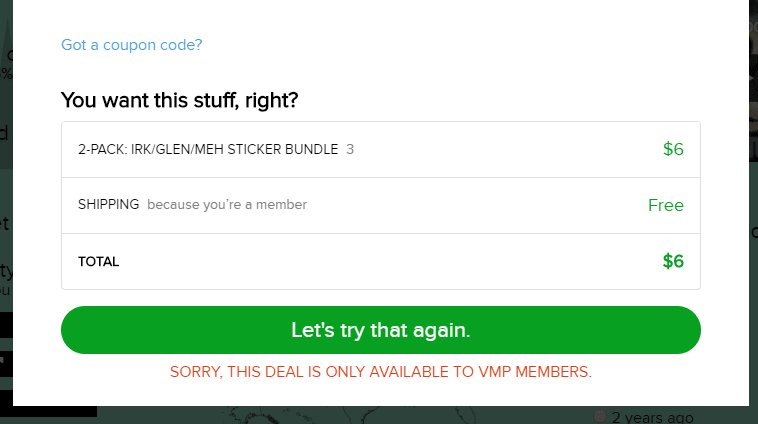Click the SHIPPING row label
Image resolution: width=758 pixels, height=424 pixels.
pyautogui.click(x=108, y=205)
